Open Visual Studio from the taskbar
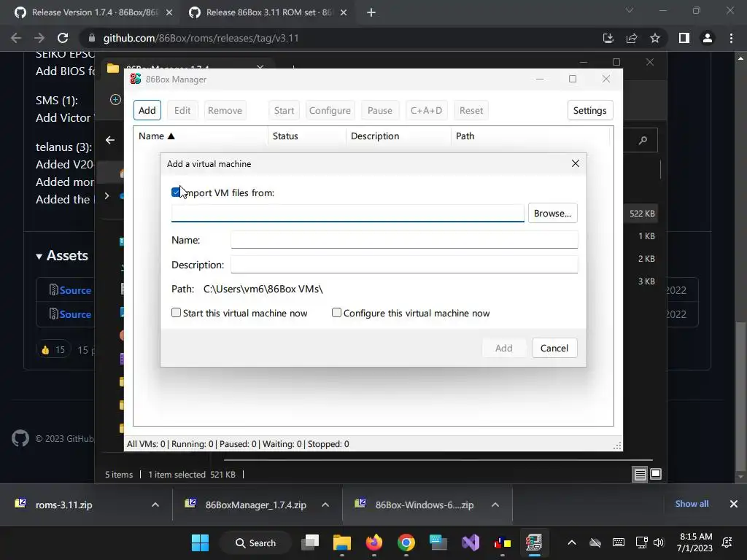747x560 pixels. [471, 542]
